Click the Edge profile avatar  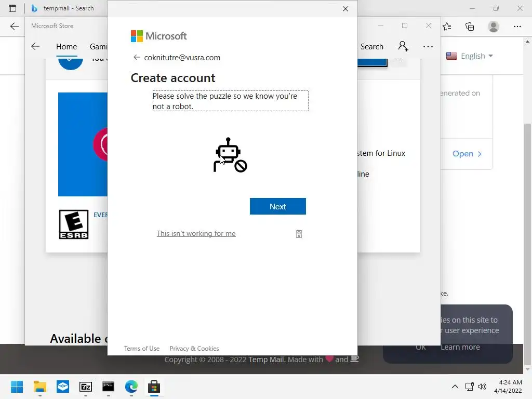pyautogui.click(x=494, y=26)
